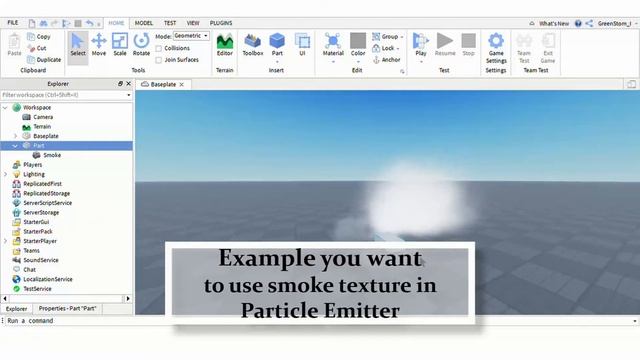Click the GreenStorm account name
Viewport: 640px width, 360px height.
pyautogui.click(x=614, y=24)
